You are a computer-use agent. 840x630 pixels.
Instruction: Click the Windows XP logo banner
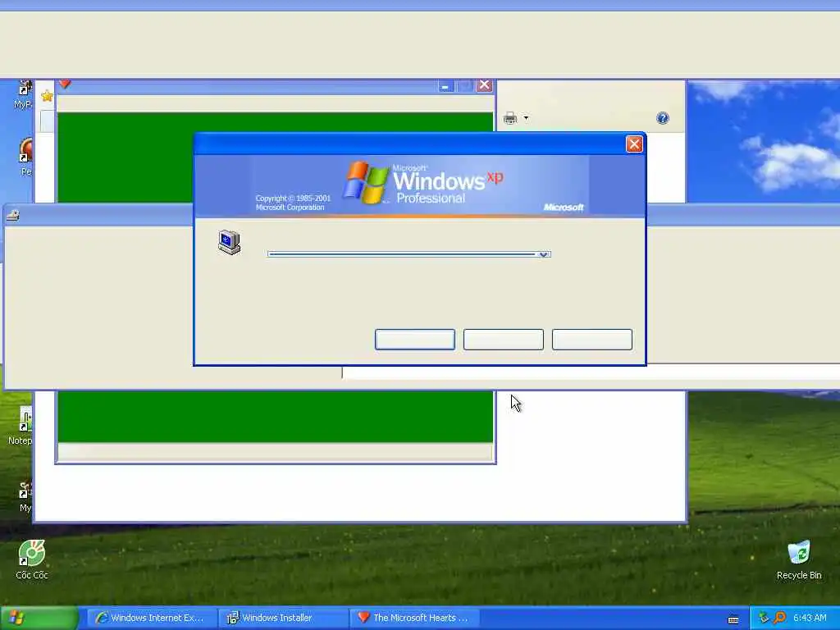point(419,185)
